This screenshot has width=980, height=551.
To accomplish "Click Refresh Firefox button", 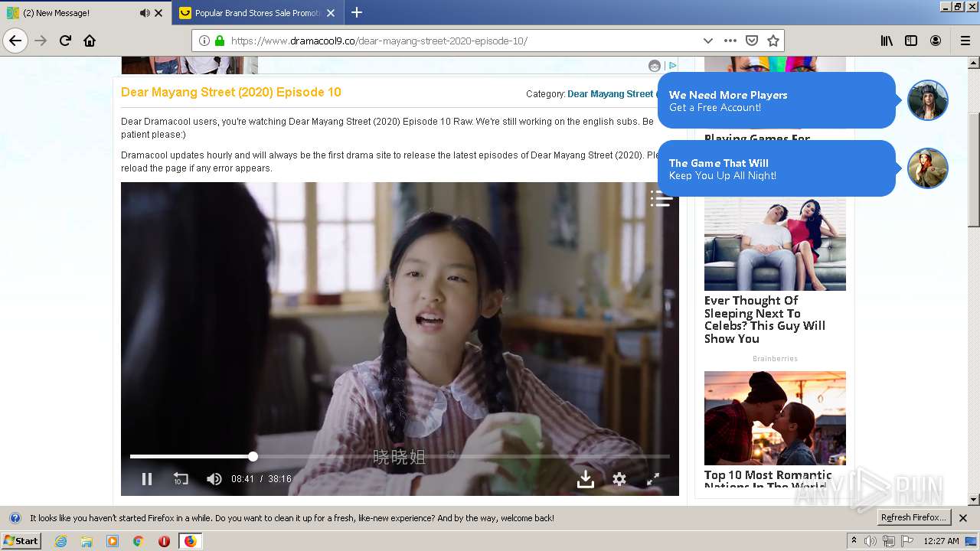I will [x=913, y=518].
